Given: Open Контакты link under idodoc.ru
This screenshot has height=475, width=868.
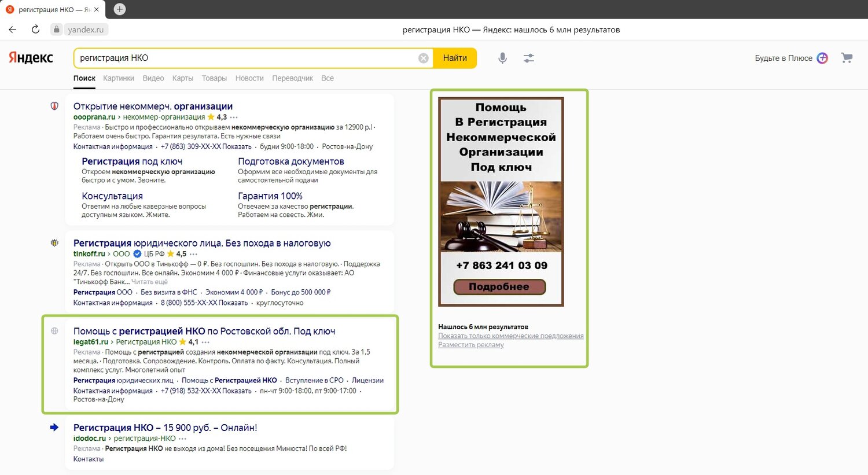Looking at the screenshot, I should pos(89,459).
